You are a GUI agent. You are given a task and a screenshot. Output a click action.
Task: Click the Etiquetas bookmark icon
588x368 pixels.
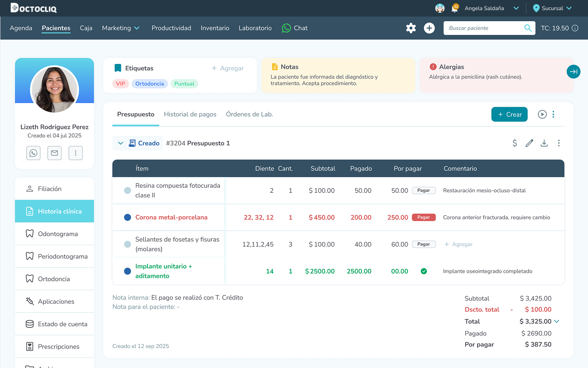[x=118, y=68]
